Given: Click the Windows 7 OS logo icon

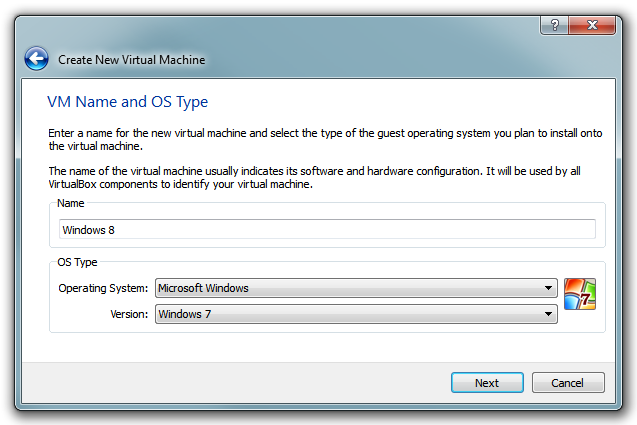Looking at the screenshot, I should coord(580,294).
